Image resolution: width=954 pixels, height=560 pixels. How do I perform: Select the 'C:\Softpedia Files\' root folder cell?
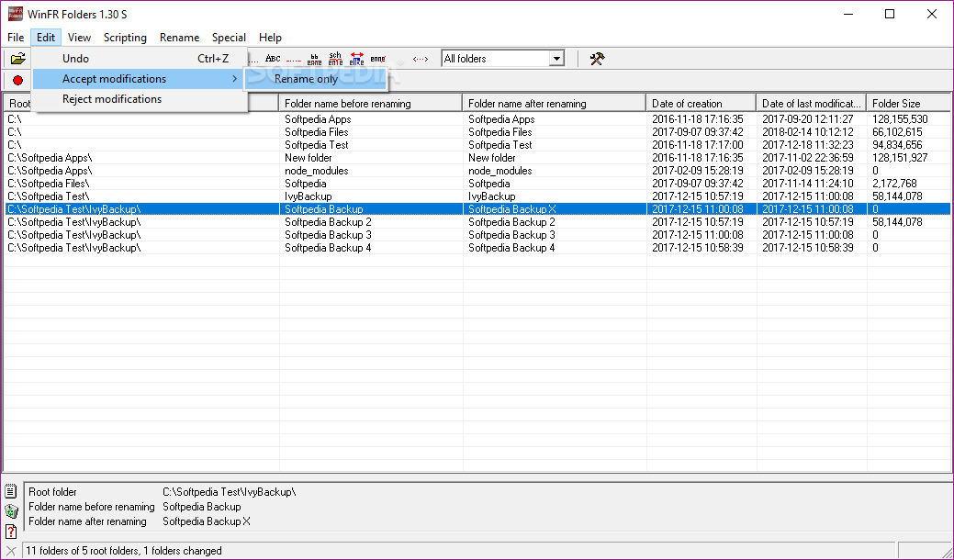coord(49,184)
